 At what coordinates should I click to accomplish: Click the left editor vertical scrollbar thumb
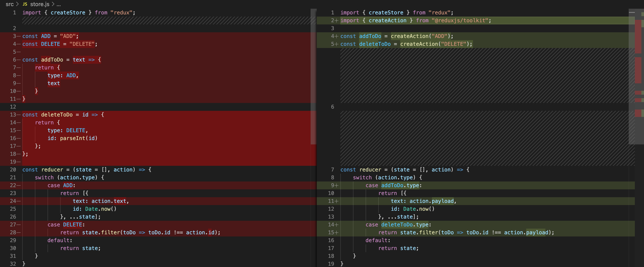click(313, 76)
